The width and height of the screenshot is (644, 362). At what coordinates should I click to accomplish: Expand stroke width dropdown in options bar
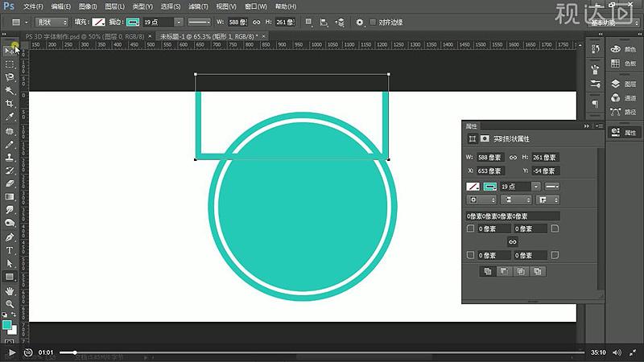click(x=178, y=23)
